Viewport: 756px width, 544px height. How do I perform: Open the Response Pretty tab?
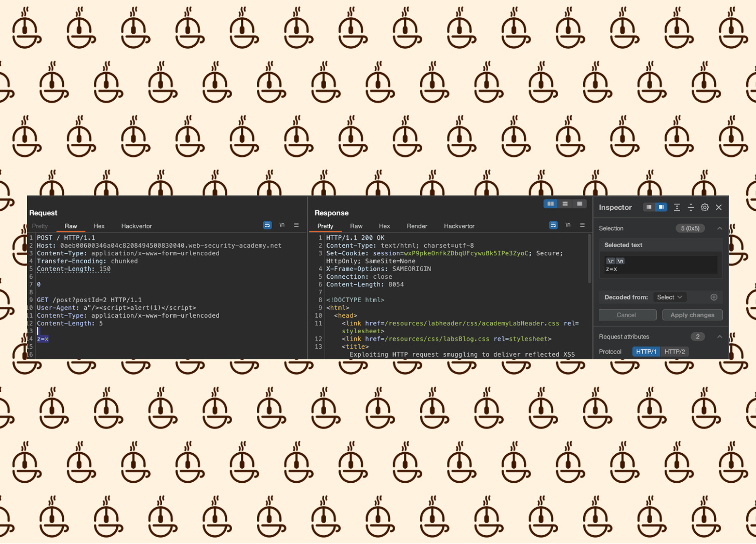pos(326,226)
